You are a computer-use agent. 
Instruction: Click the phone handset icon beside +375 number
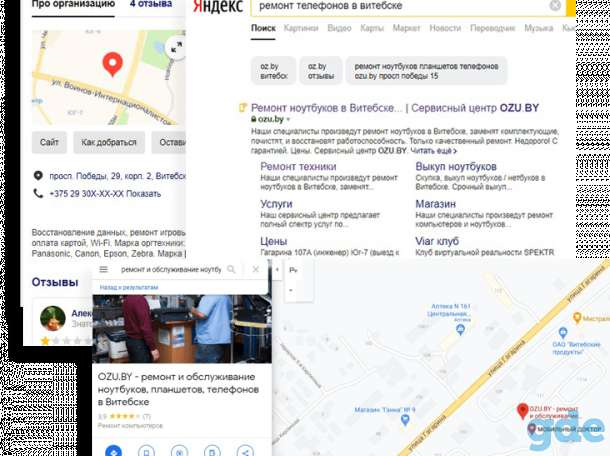click(38, 193)
